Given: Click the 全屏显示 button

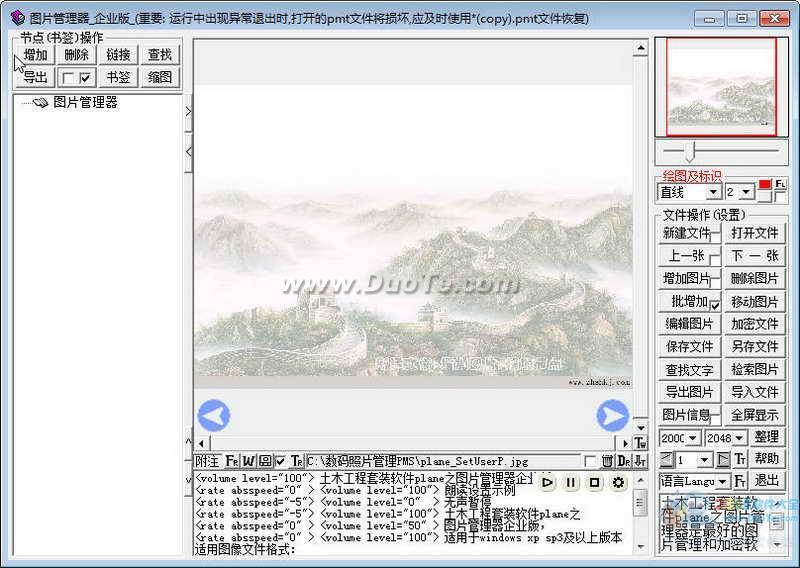Looking at the screenshot, I should (754, 415).
